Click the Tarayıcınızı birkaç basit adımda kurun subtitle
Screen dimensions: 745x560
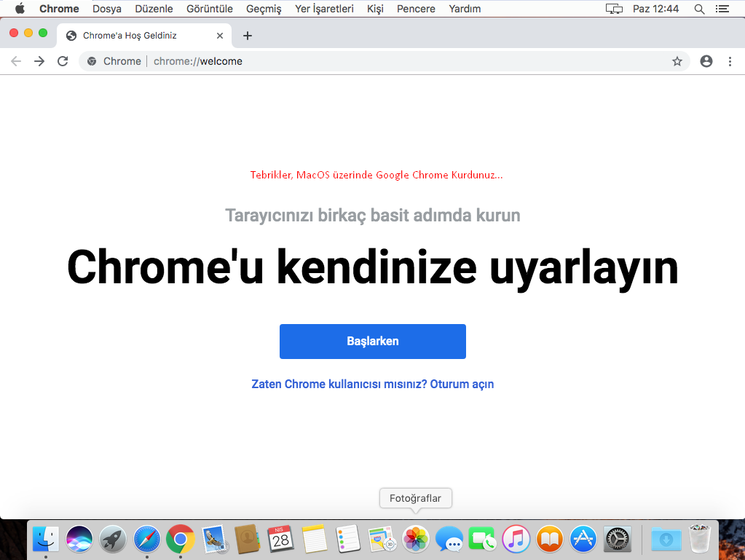point(373,215)
